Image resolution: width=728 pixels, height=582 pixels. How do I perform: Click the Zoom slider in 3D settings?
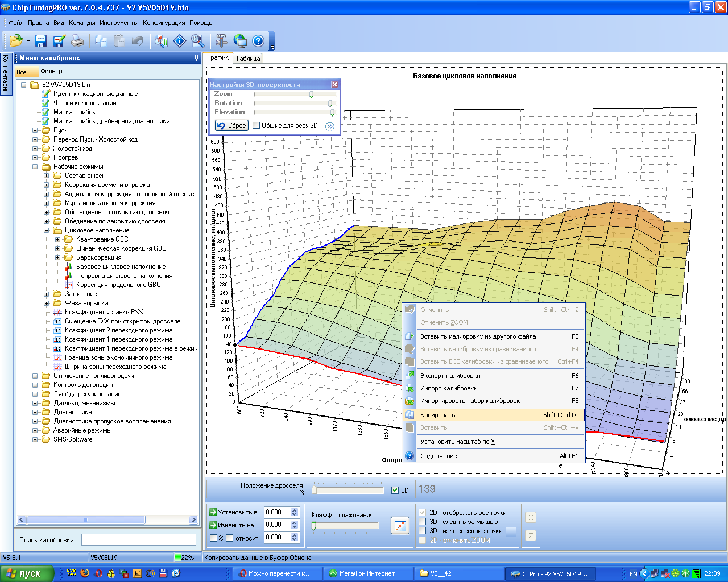[311, 94]
